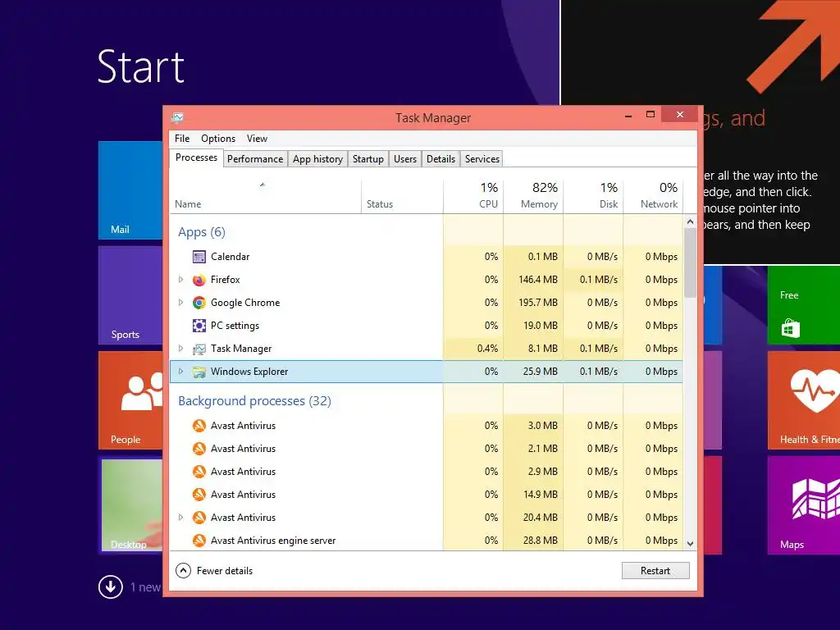Expand the Windows Explorer process group

(x=180, y=372)
